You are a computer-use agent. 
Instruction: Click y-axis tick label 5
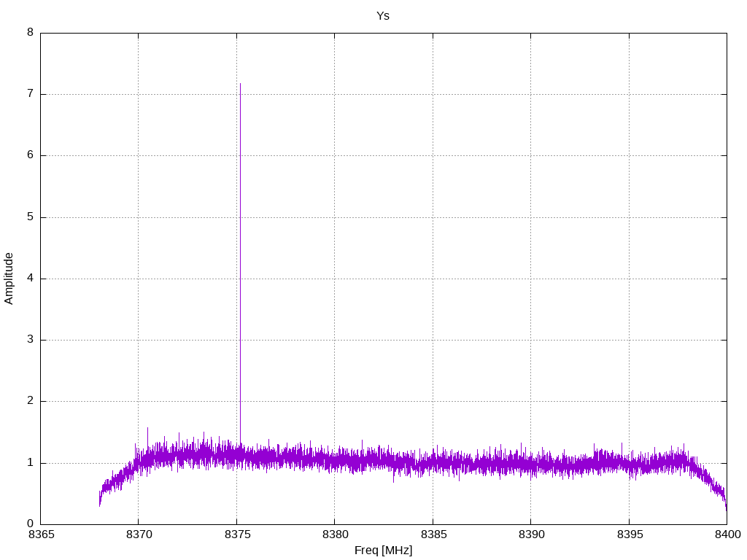coord(31,217)
